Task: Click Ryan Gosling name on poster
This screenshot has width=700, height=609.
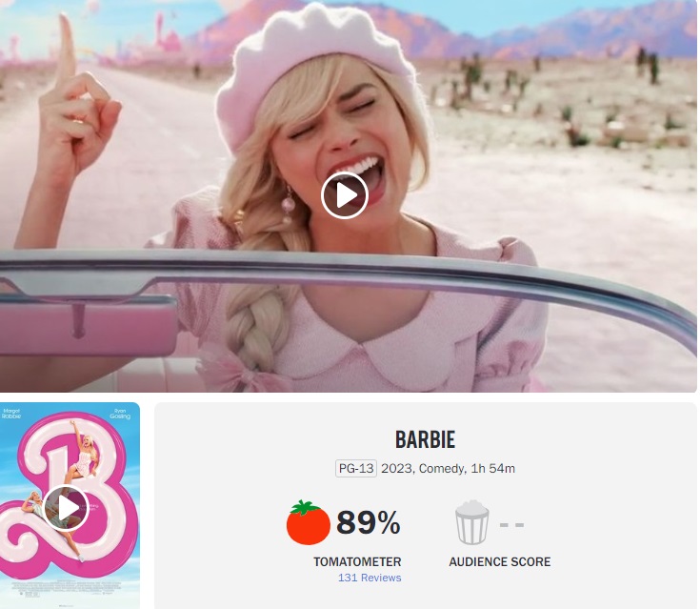Action: tap(120, 414)
